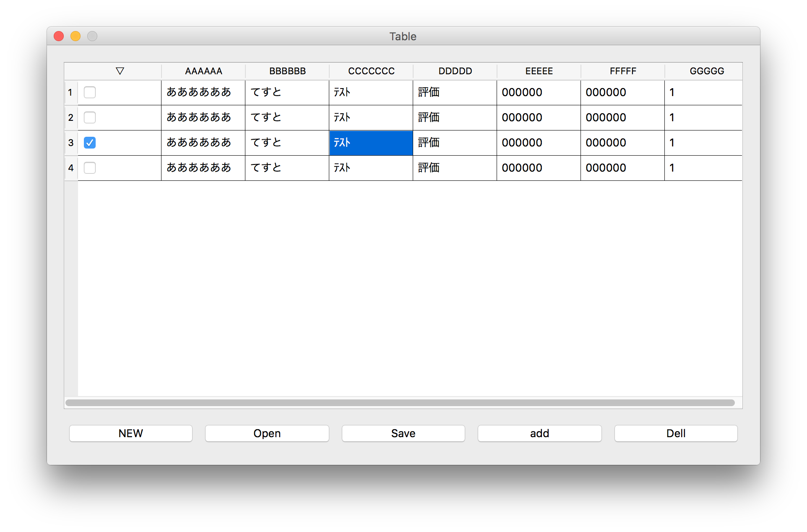Tick the checkbox in row 4
807x532 pixels.
(90, 168)
